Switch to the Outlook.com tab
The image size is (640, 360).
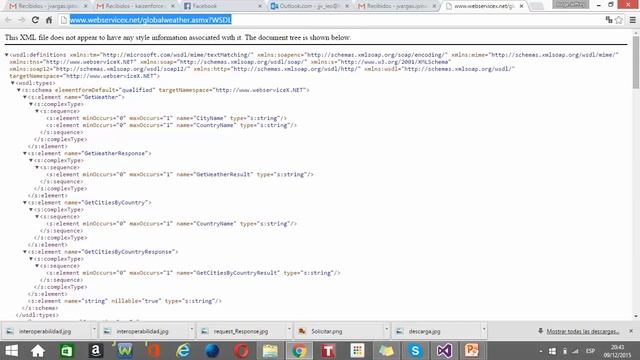[308, 6]
